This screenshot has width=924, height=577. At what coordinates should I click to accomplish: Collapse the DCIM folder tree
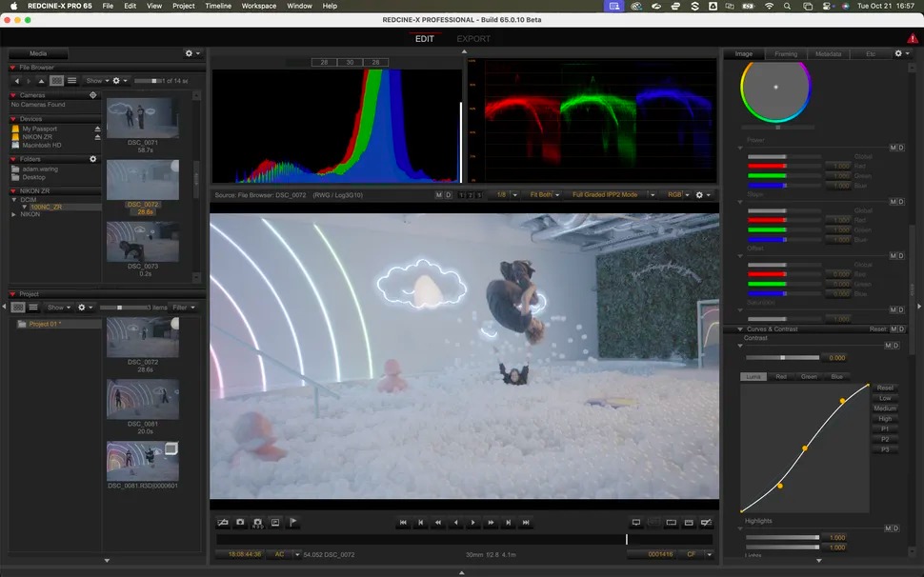point(14,199)
